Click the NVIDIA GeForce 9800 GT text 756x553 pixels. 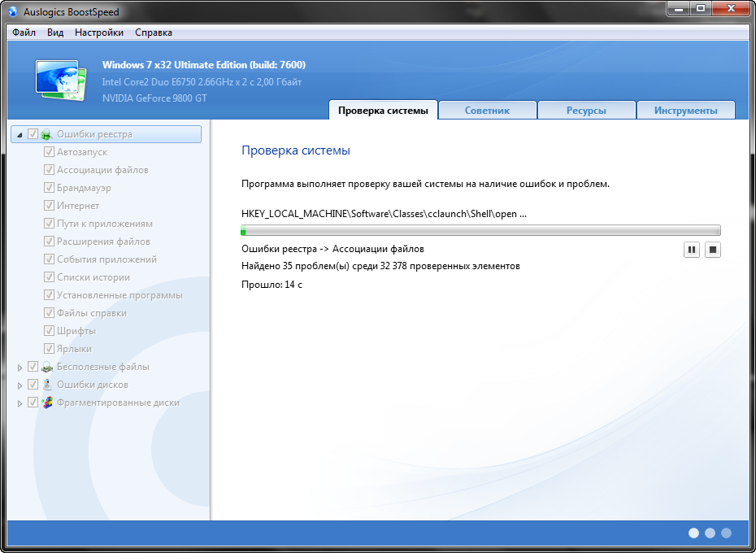coord(154,98)
